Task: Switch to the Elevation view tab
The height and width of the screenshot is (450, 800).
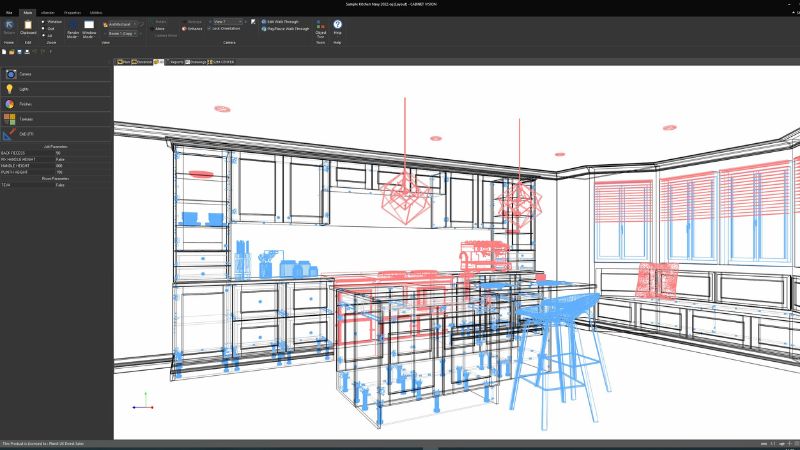Action: (142, 62)
